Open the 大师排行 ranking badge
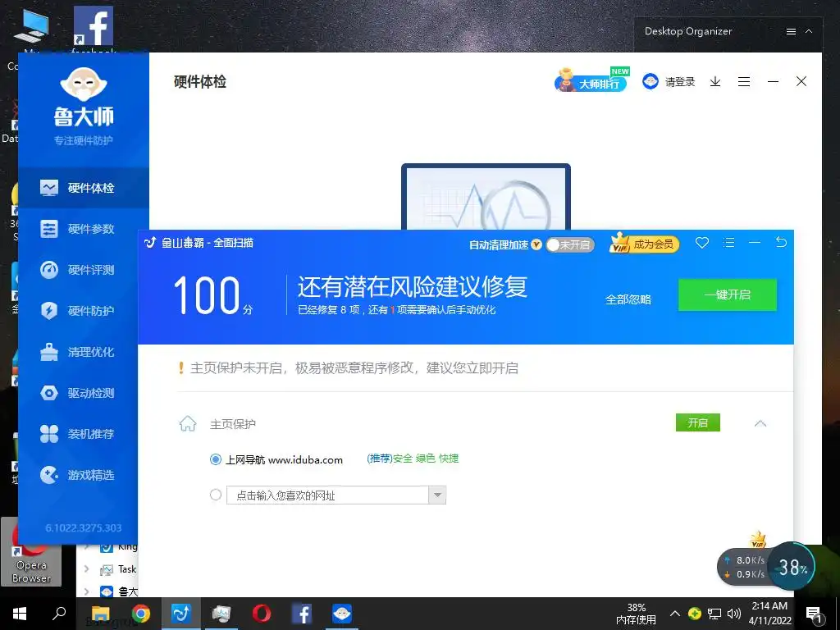Screen dimensions: 840x630 tap(591, 80)
